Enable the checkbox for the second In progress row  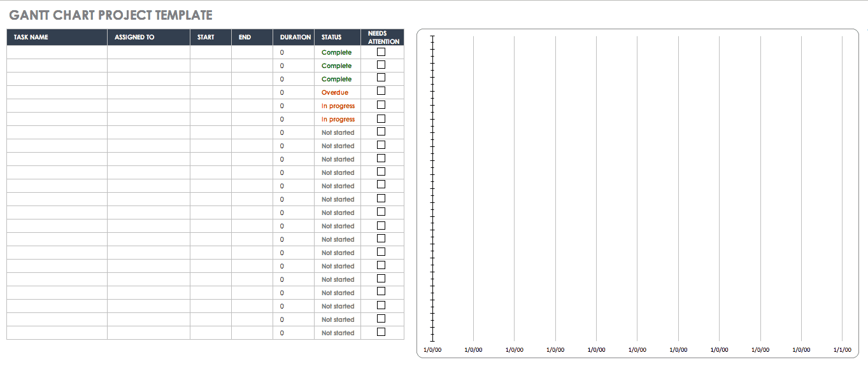(381, 118)
